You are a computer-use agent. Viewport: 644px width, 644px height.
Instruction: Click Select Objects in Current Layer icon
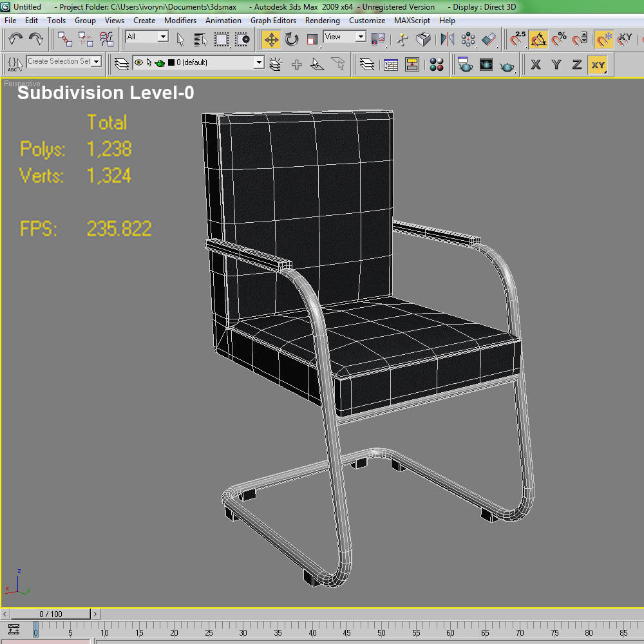[317, 64]
